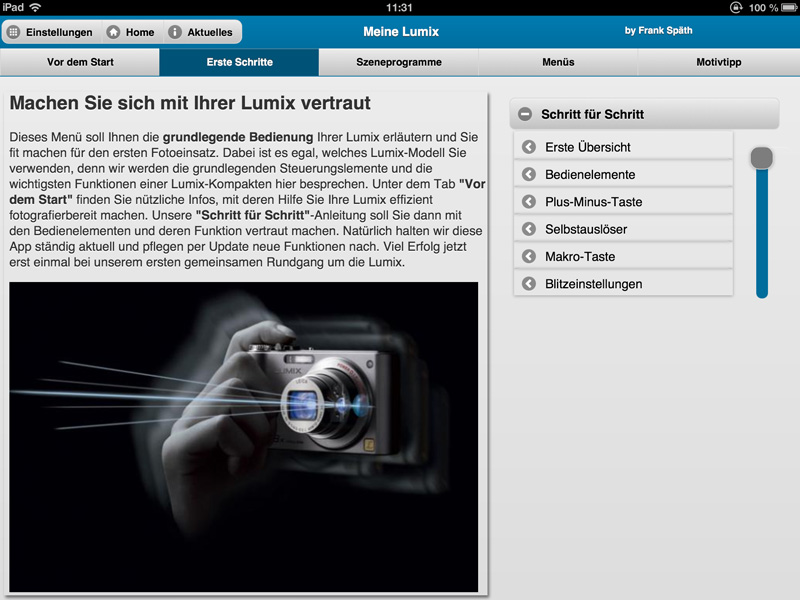This screenshot has width=800, height=600.
Task: Click arrow icon beside Bedienelemente
Action: tap(529, 174)
